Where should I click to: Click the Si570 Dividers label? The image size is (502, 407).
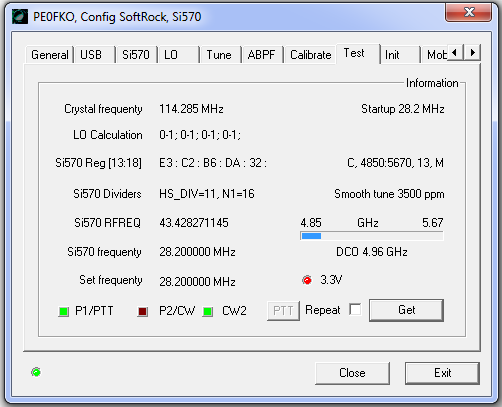pyautogui.click(x=107, y=194)
